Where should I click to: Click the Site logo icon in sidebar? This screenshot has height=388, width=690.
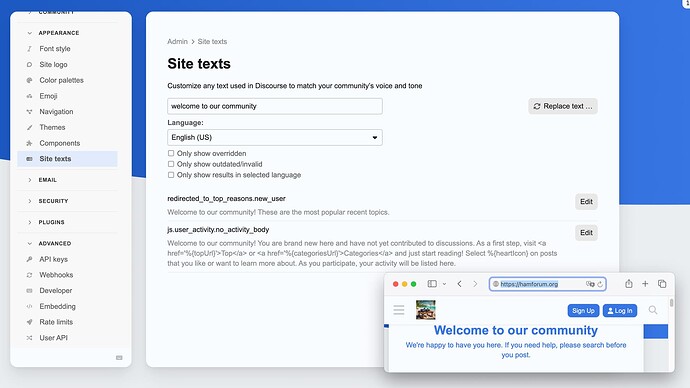(29, 64)
